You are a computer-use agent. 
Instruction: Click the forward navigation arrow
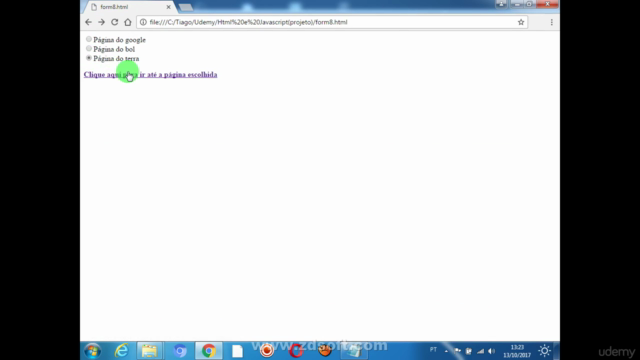pos(101,22)
